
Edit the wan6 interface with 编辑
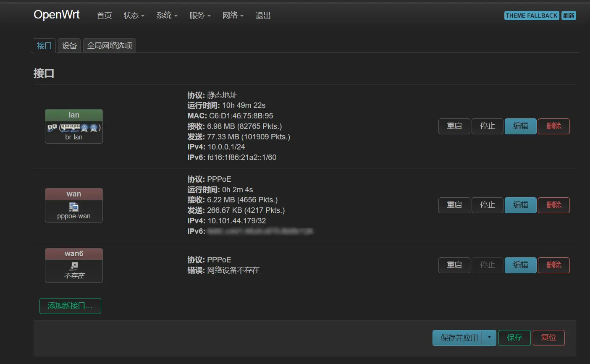click(520, 265)
